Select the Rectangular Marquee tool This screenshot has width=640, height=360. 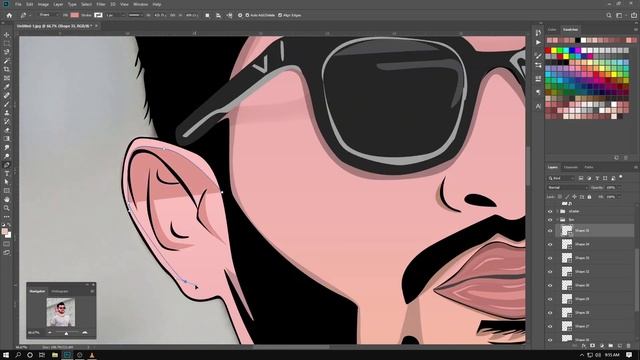click(x=7, y=43)
